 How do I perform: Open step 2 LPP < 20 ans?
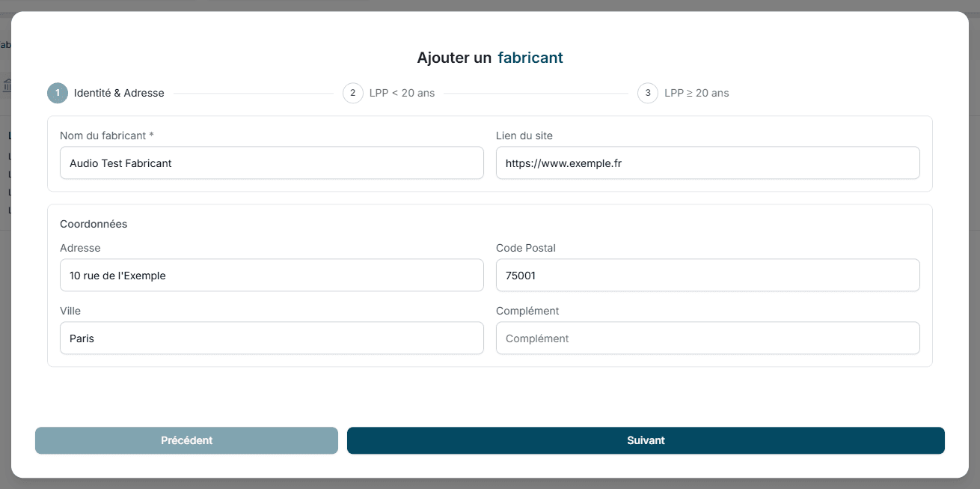pos(389,93)
